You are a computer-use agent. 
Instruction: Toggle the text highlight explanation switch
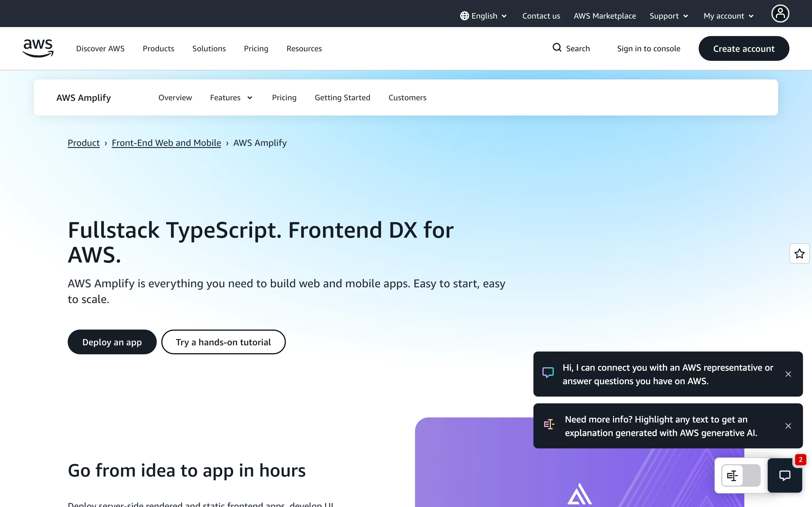[741, 475]
